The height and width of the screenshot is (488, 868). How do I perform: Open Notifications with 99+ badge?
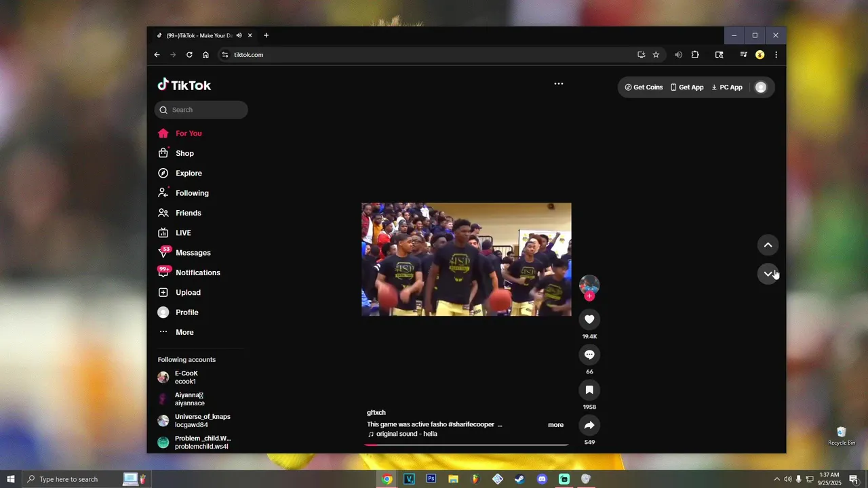pos(189,272)
